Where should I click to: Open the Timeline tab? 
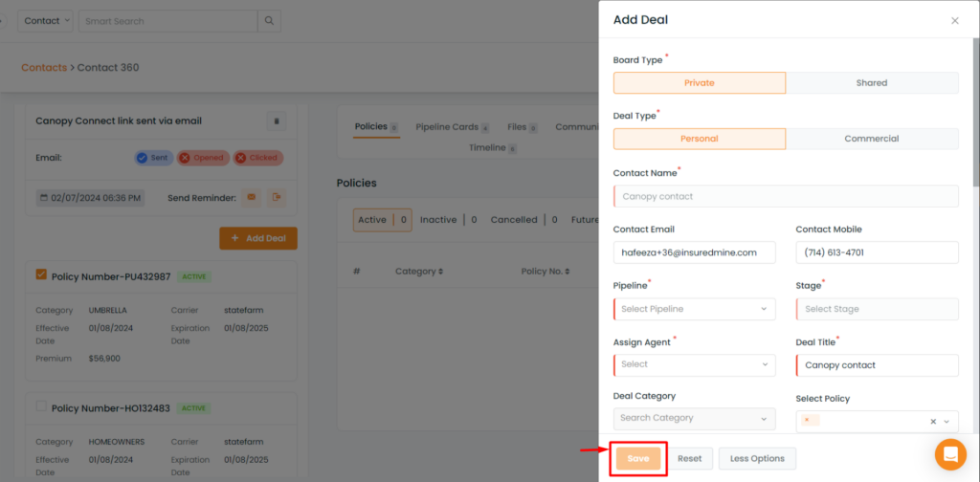click(493, 148)
